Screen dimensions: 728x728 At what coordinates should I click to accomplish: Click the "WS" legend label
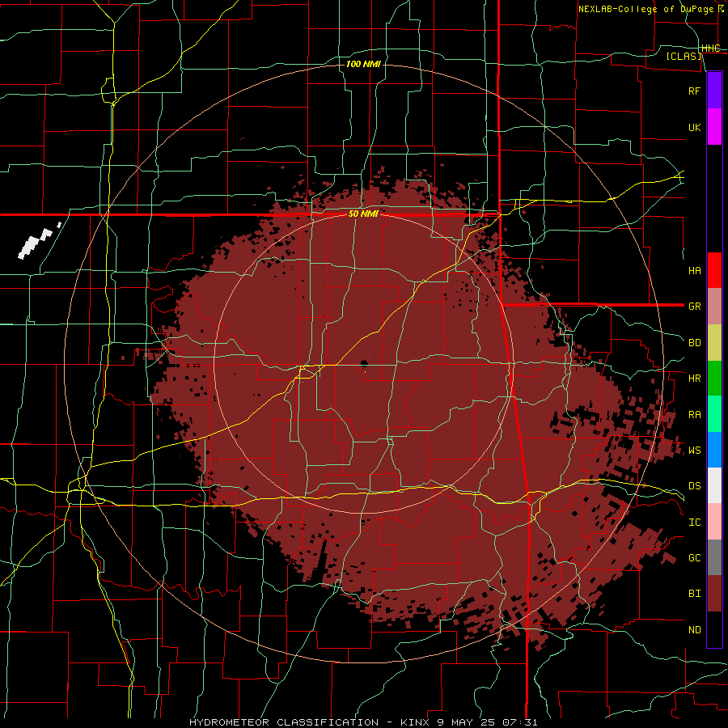click(x=694, y=451)
